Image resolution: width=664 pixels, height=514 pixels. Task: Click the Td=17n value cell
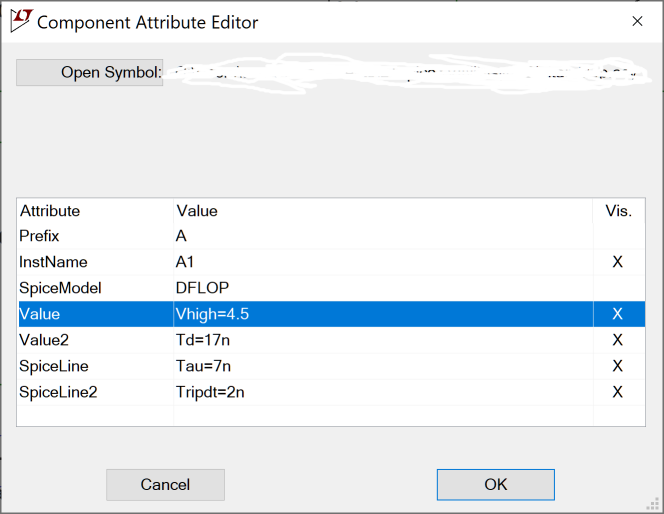coord(383,340)
